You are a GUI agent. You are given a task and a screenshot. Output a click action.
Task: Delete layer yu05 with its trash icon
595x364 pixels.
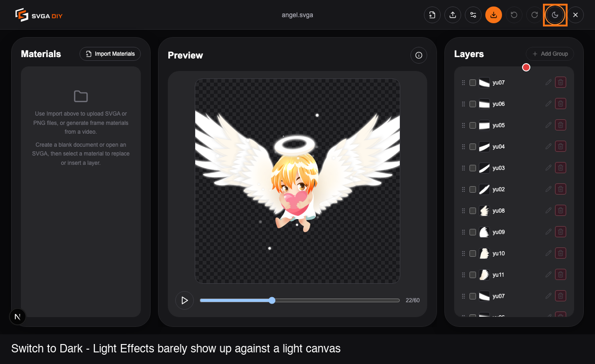(561, 125)
